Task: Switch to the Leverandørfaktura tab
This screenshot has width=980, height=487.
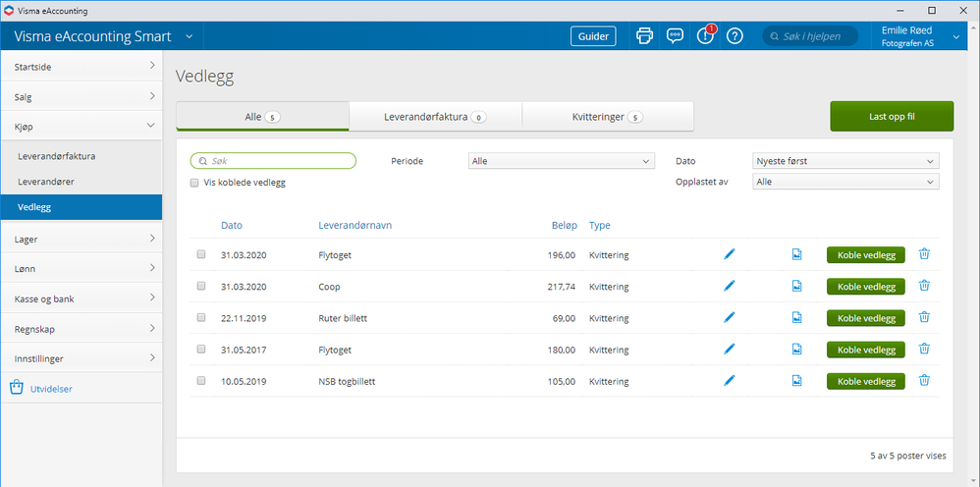Action: pyautogui.click(x=435, y=116)
